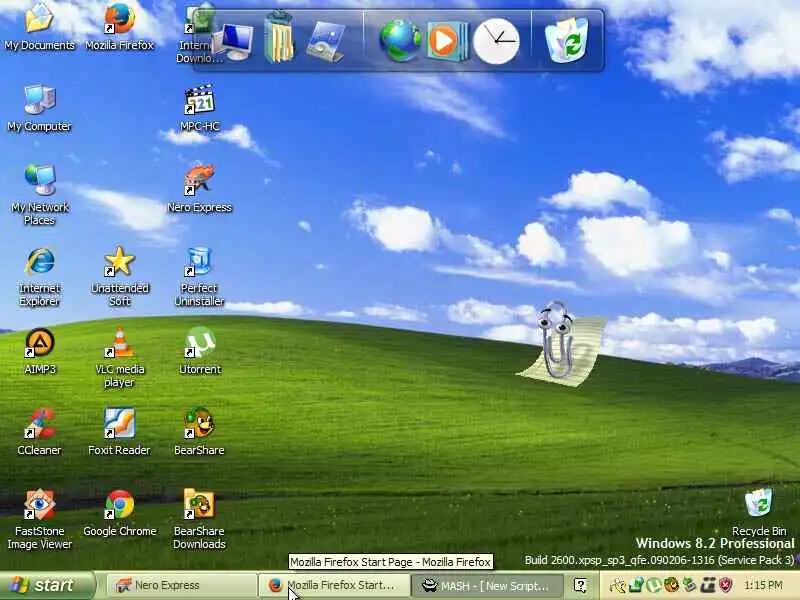Open the My Documents desktop icon
This screenshot has width=800, height=600.
tap(39, 27)
